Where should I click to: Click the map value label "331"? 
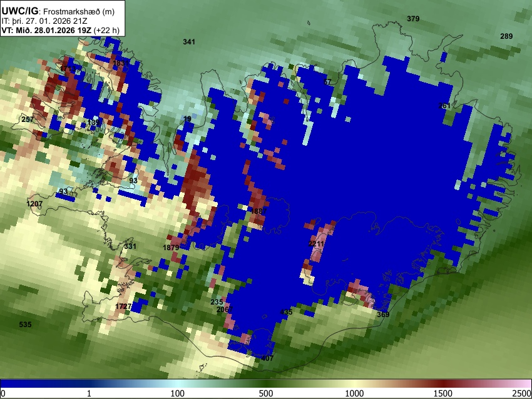click(x=130, y=246)
